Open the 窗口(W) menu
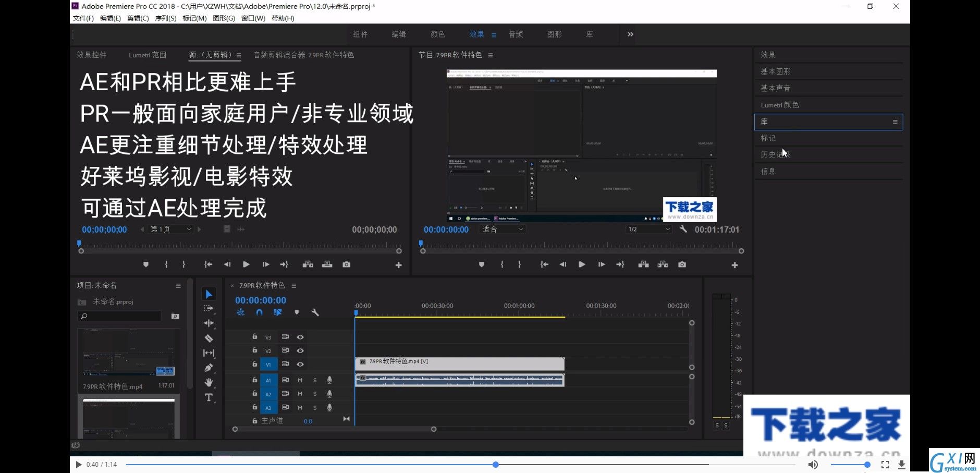 point(253,18)
